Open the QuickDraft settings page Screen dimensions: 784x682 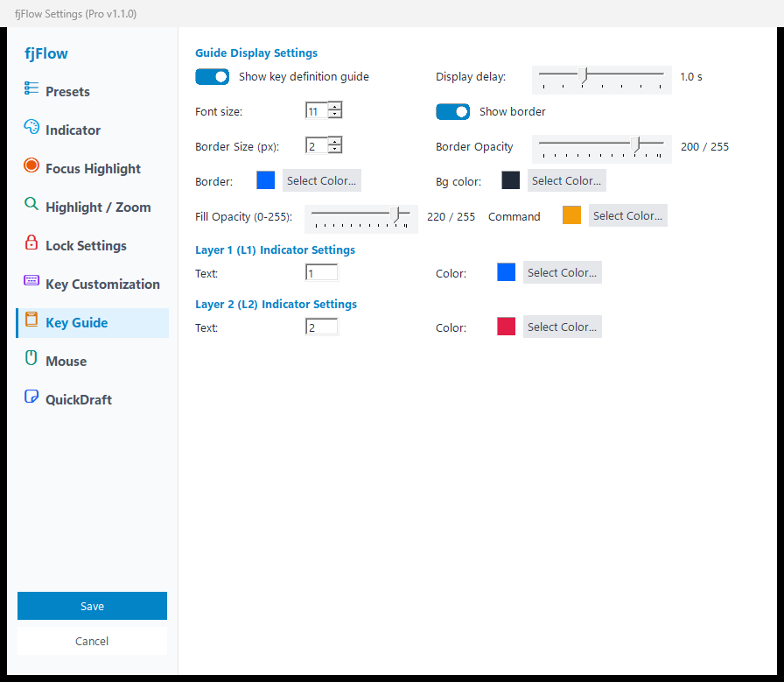(x=93, y=400)
